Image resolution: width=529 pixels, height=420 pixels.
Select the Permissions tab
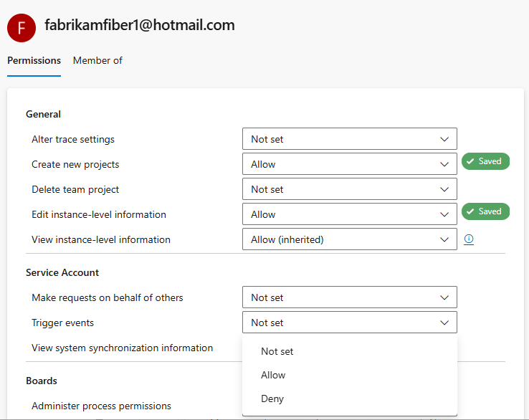point(34,61)
